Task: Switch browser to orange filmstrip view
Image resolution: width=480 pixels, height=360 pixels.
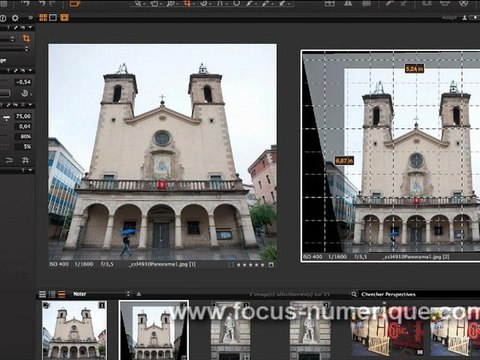Action: click(62, 294)
